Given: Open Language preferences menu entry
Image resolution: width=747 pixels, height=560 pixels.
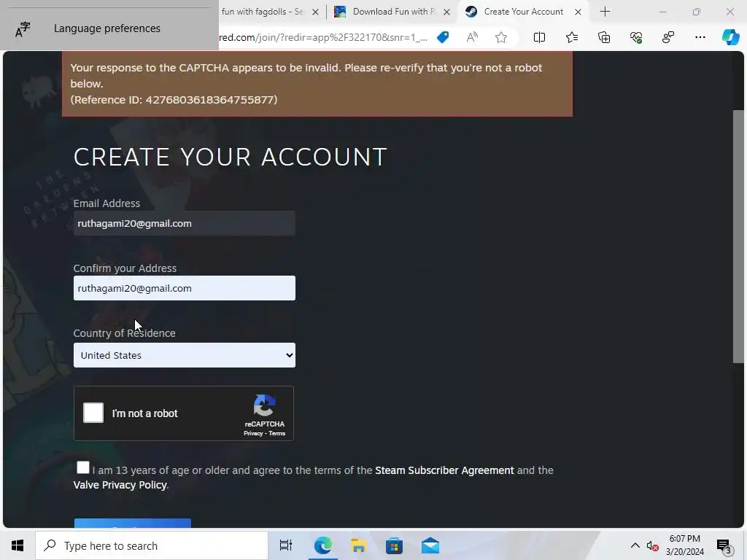Looking at the screenshot, I should (107, 28).
